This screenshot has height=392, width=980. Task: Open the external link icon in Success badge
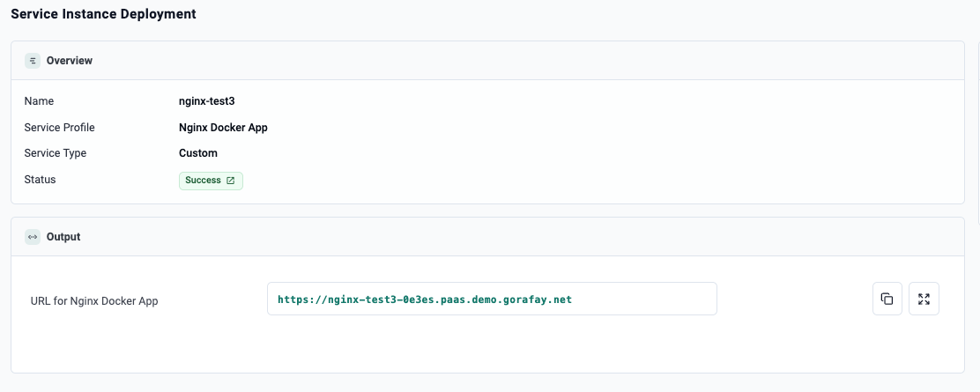[231, 181]
